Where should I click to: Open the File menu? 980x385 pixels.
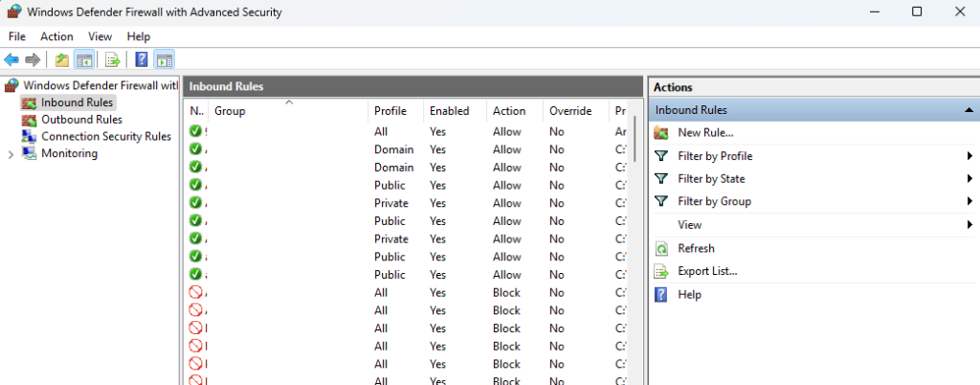click(x=17, y=37)
